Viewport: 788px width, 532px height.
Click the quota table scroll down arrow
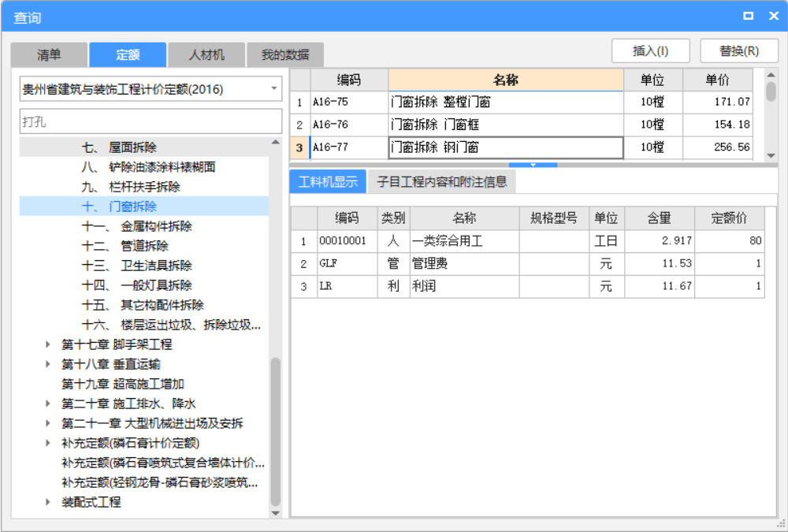click(771, 156)
